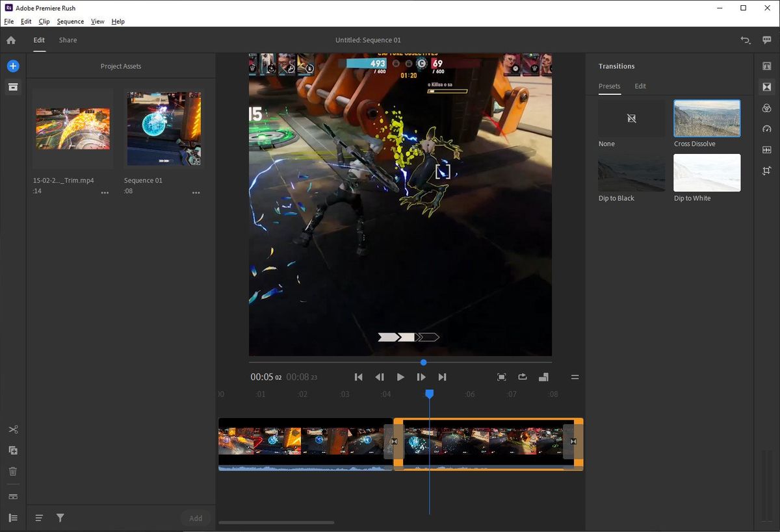The image size is (780, 532).
Task: Open the Sequence menu
Action: pyautogui.click(x=70, y=21)
